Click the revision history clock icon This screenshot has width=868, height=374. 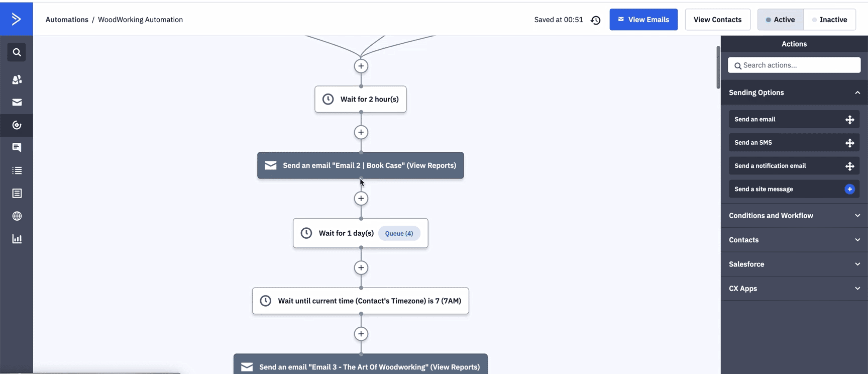coord(596,20)
